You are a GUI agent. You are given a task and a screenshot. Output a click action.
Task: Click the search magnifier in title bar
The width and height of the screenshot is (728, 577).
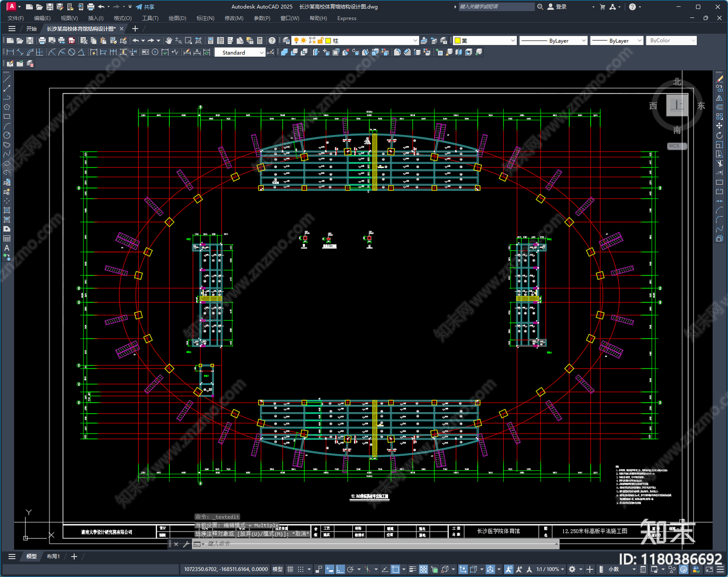(x=540, y=7)
